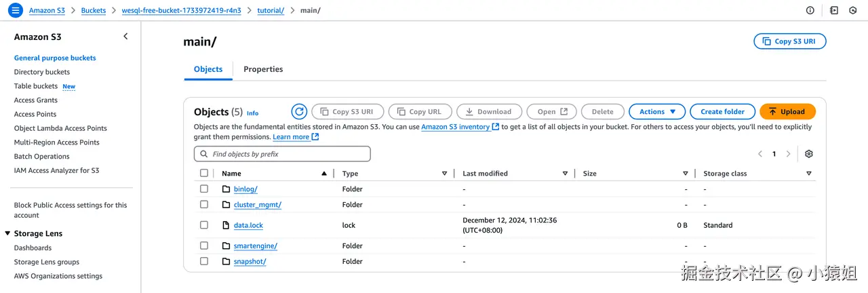Viewport: 868px width, 293px height.
Task: Open Access Points in sidebar
Action: pos(35,114)
